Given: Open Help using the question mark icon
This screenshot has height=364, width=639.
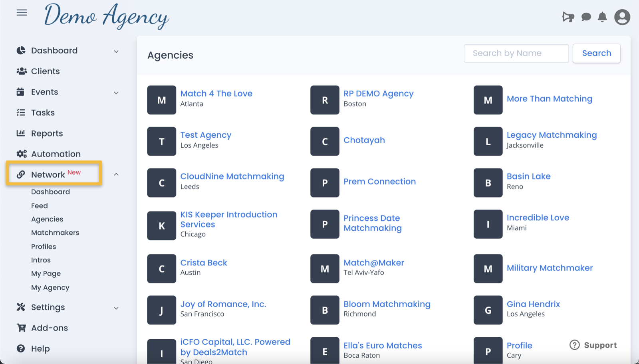Looking at the screenshot, I should point(21,348).
